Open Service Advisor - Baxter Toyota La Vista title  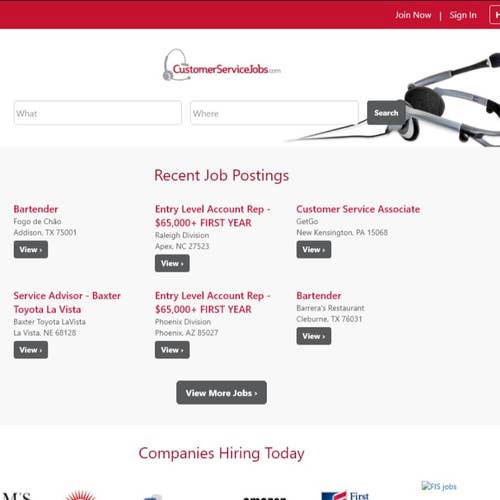(67, 302)
